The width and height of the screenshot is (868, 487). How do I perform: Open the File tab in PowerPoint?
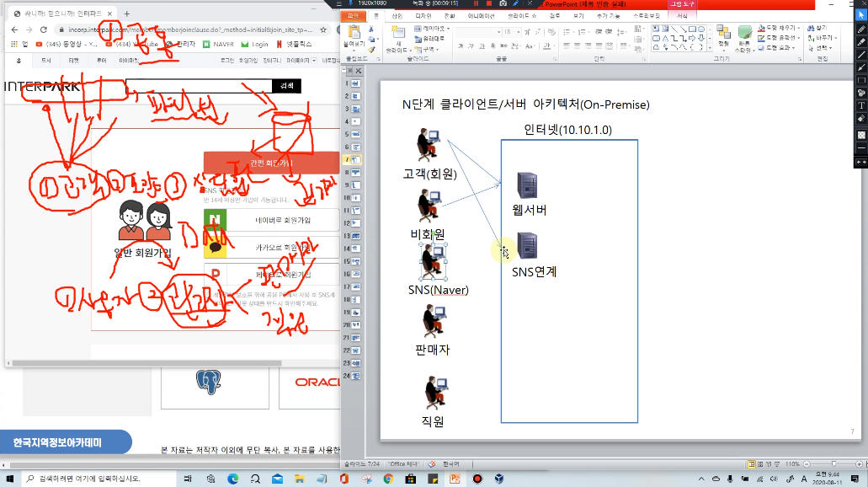[353, 16]
